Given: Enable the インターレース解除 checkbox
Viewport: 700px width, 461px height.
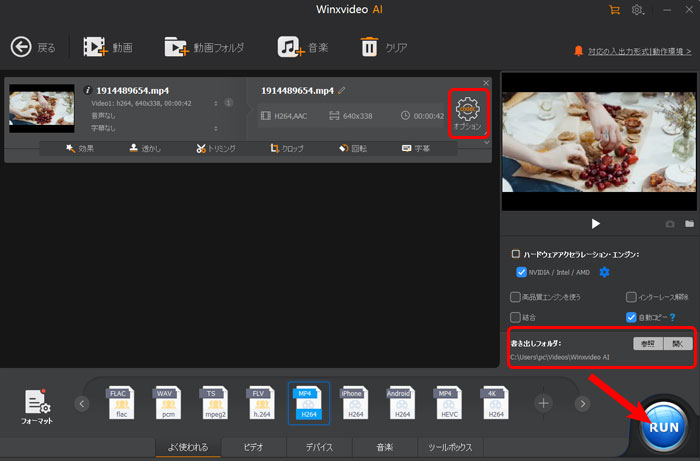Looking at the screenshot, I should tap(631, 297).
